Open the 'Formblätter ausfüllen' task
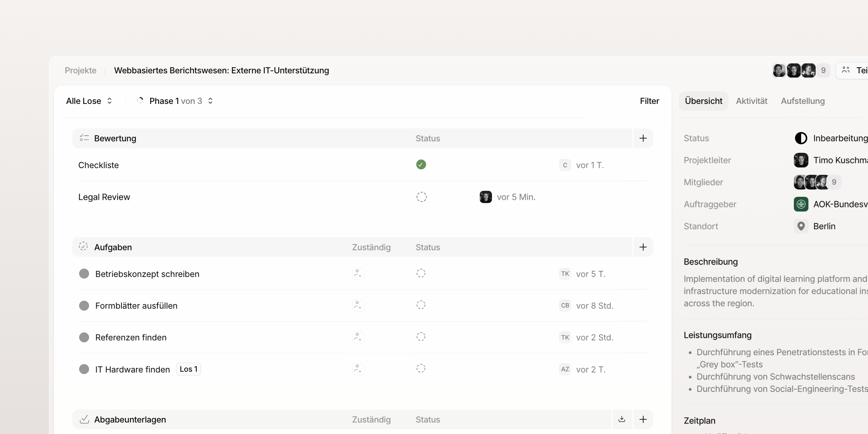The width and height of the screenshot is (868, 434). (x=136, y=306)
